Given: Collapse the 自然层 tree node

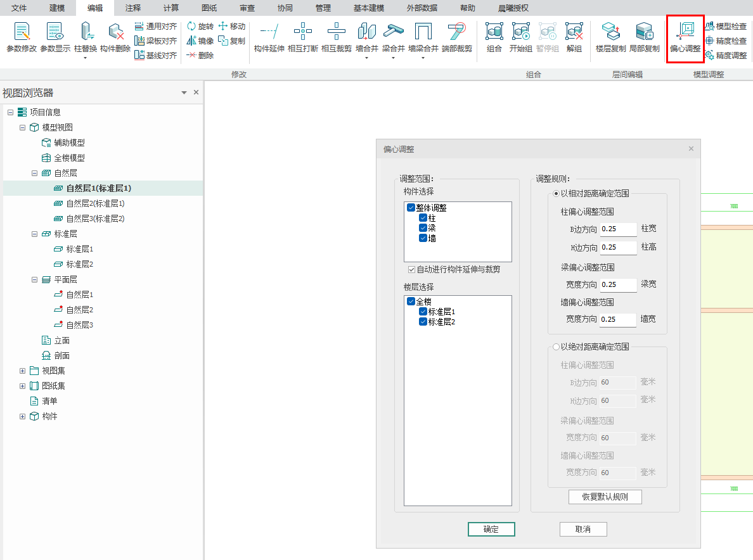Looking at the screenshot, I should 35,173.
